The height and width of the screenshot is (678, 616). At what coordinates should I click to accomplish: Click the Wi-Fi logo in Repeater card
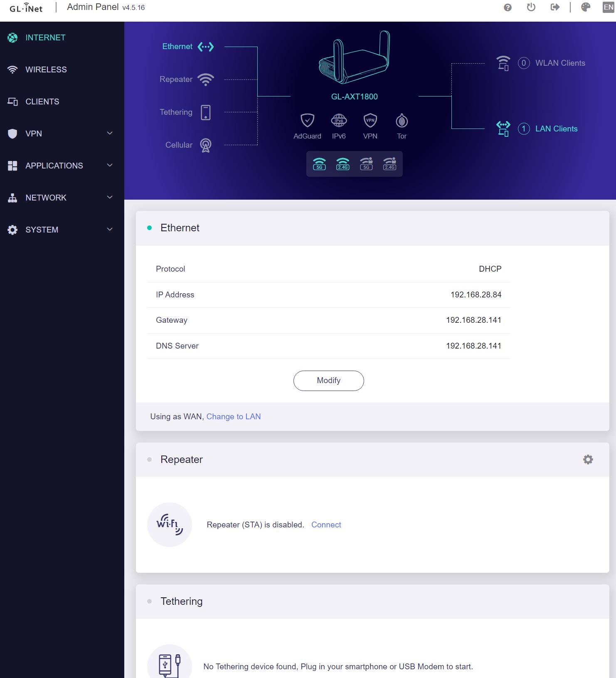click(x=170, y=525)
